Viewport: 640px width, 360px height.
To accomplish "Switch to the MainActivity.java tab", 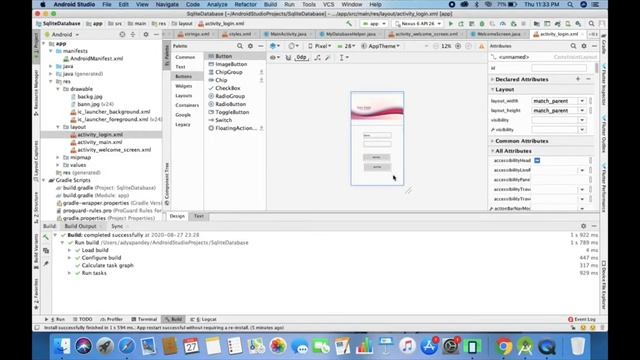I will point(288,34).
